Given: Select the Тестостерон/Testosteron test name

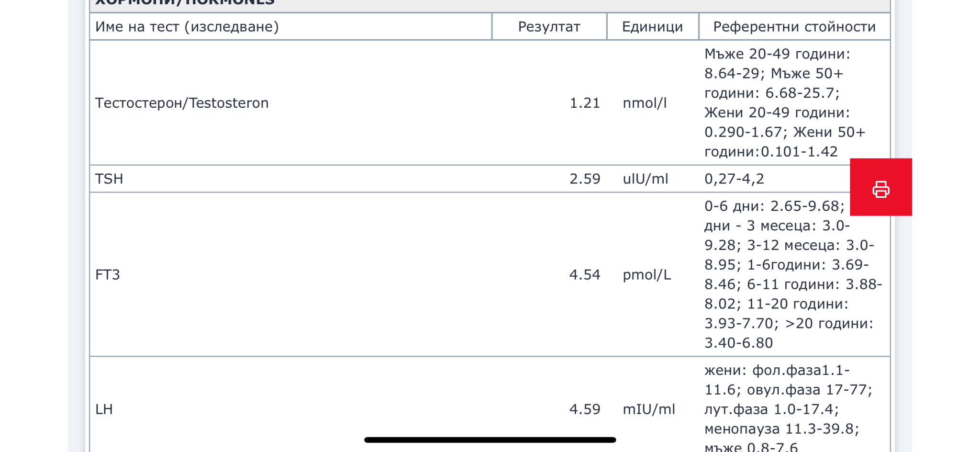Looking at the screenshot, I should point(182,103).
